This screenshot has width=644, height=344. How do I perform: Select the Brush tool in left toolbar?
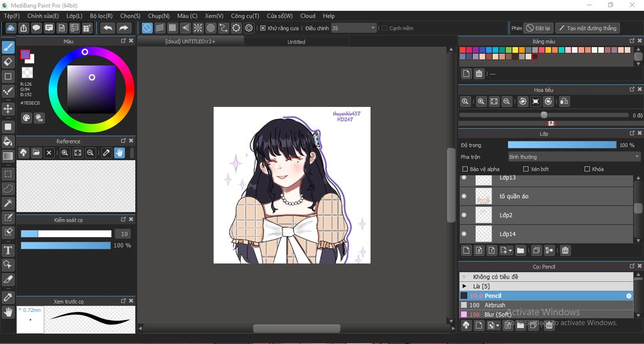(8, 47)
